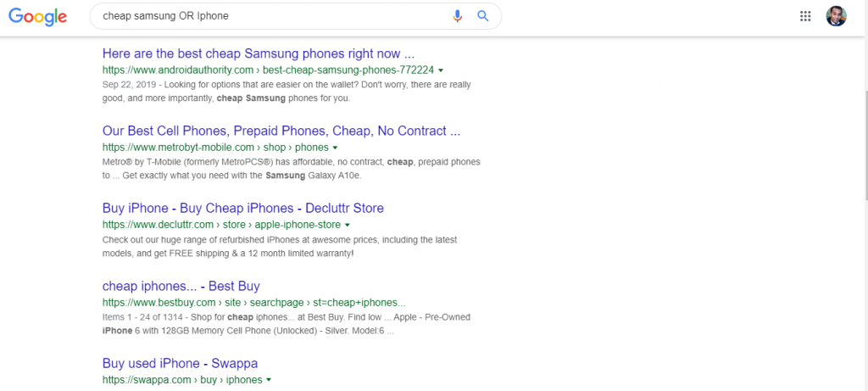Open 'Our Best Cell Phones, Prepaid Phones' result

(x=281, y=131)
